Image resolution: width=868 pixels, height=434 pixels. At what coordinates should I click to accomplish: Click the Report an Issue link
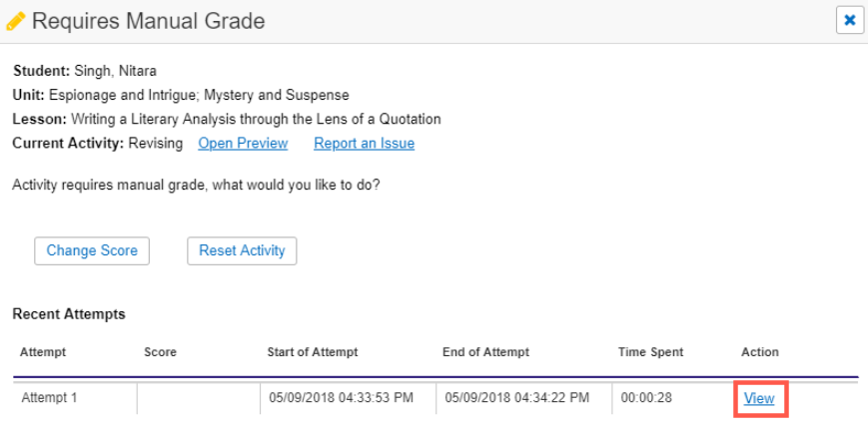coord(365,144)
